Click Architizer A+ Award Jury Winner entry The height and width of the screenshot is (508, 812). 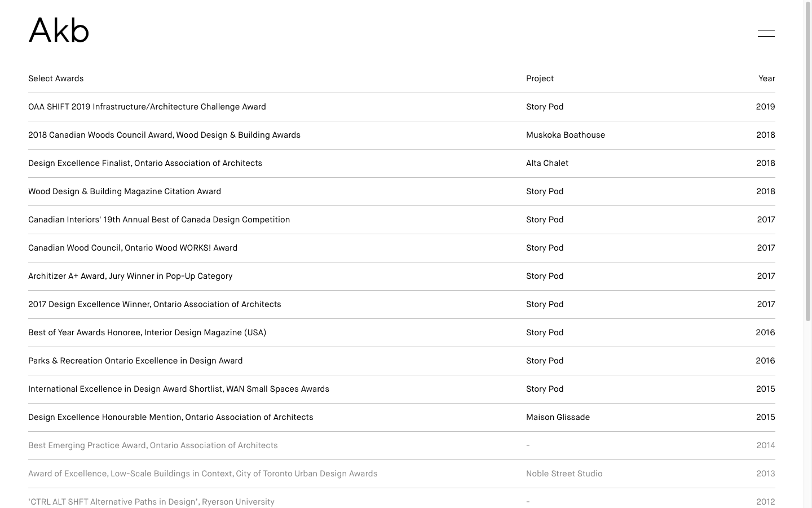pos(130,276)
